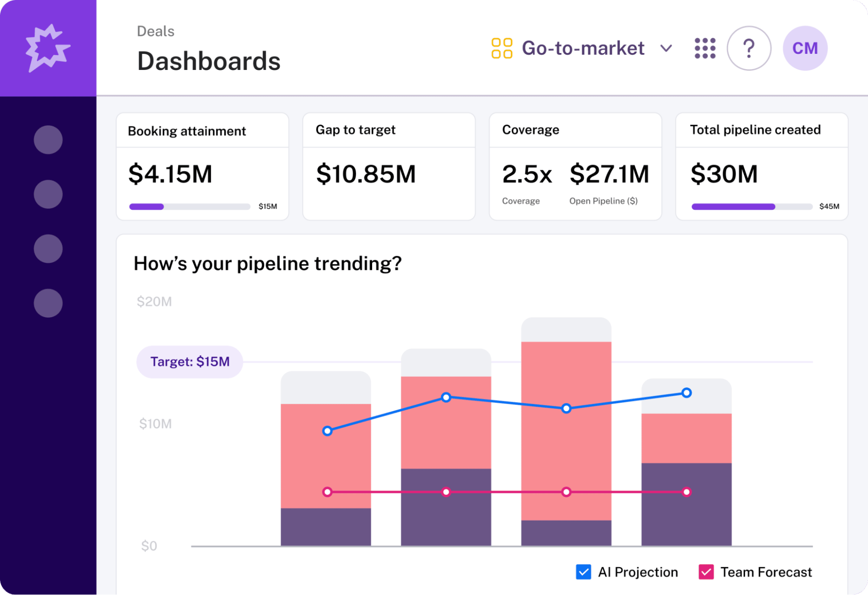This screenshot has width=868, height=595.
Task: Select the Dashboards heading
Action: coord(208,61)
